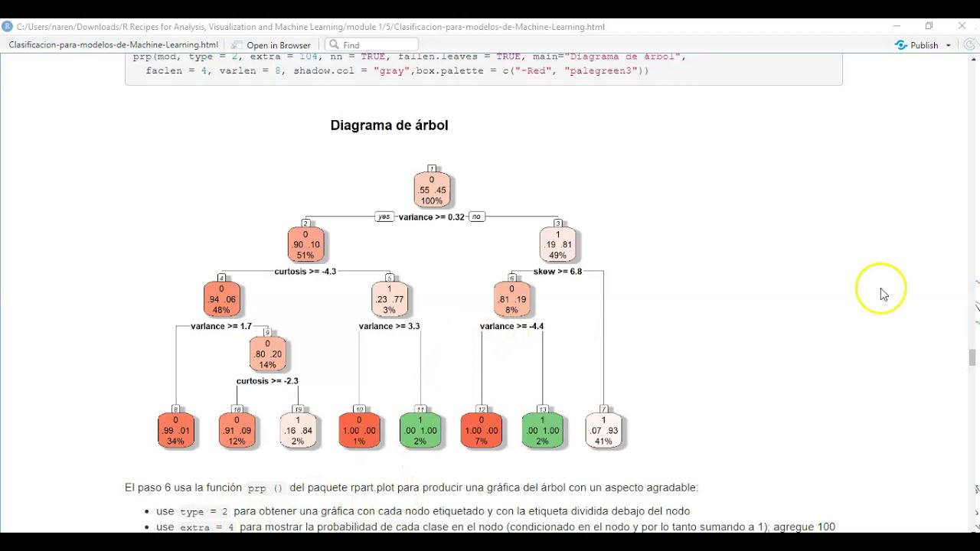Click the node showing .90 .10 51%
980x551 pixels.
(x=305, y=245)
